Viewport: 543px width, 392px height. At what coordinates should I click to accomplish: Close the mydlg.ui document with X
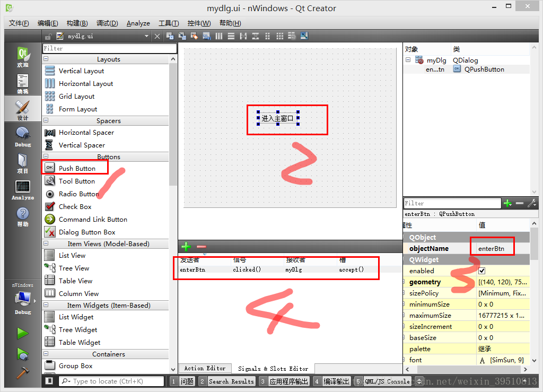(157, 37)
